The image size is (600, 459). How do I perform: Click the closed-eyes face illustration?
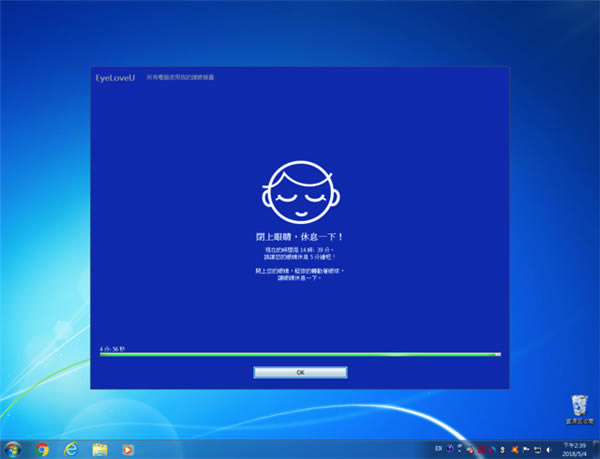(x=301, y=192)
